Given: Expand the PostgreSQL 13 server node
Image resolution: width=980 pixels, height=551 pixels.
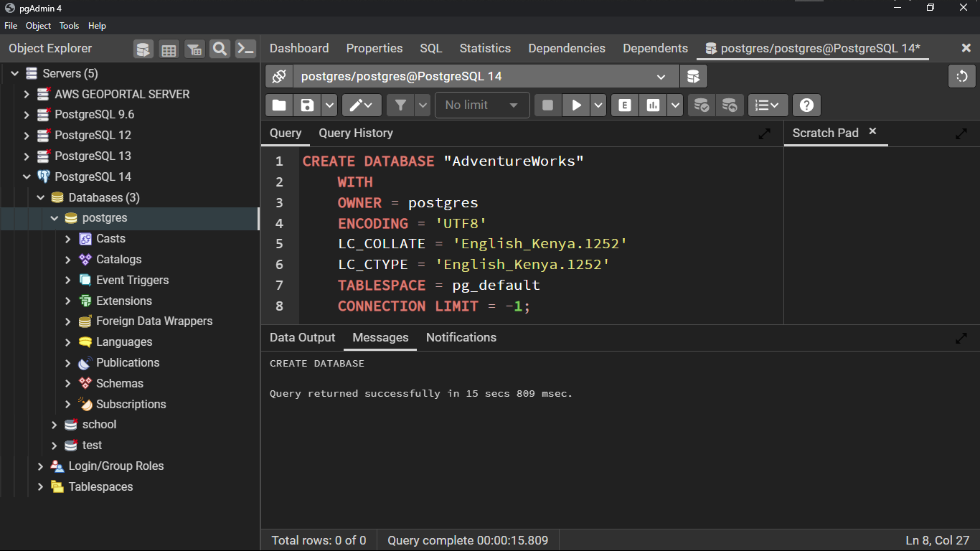Looking at the screenshot, I should (27, 156).
